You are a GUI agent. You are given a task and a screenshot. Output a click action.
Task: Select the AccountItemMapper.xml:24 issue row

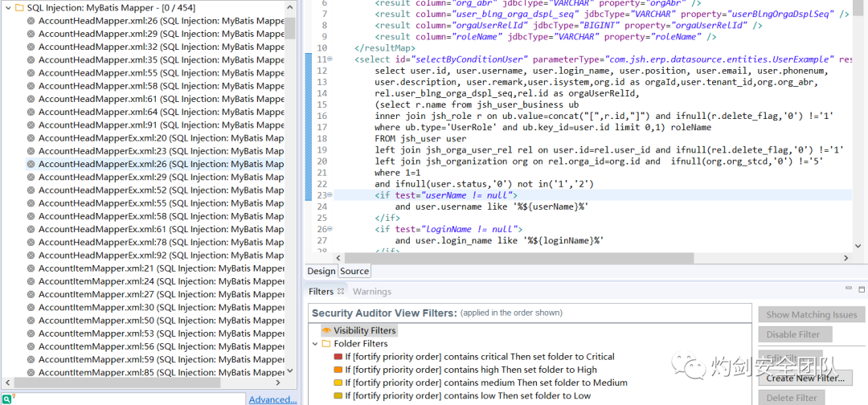coord(155,281)
